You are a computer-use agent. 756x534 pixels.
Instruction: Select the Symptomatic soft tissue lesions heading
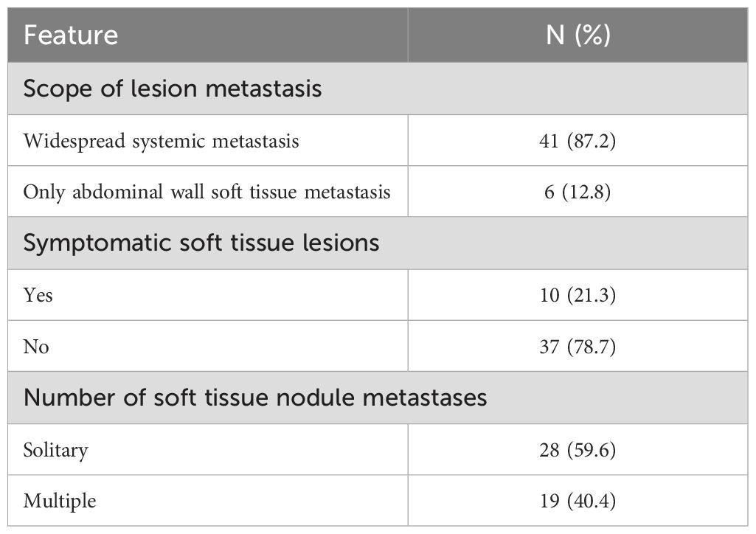coord(201,243)
